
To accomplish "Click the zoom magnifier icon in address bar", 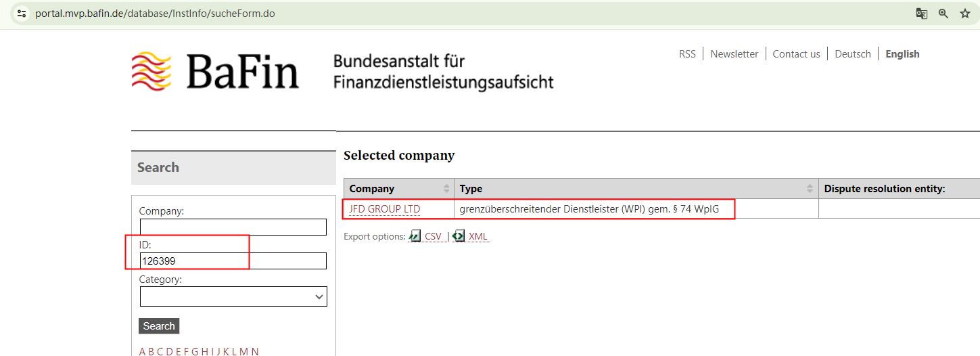I will (x=943, y=14).
